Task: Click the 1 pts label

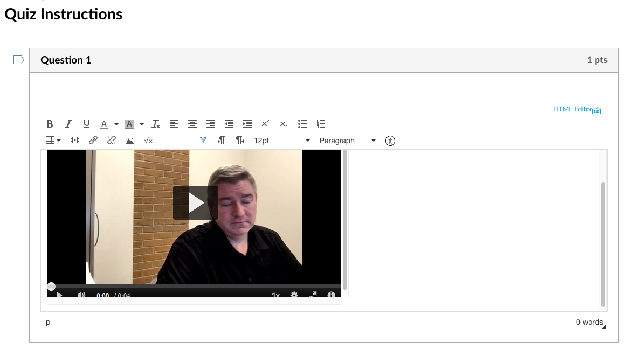Action: (597, 60)
